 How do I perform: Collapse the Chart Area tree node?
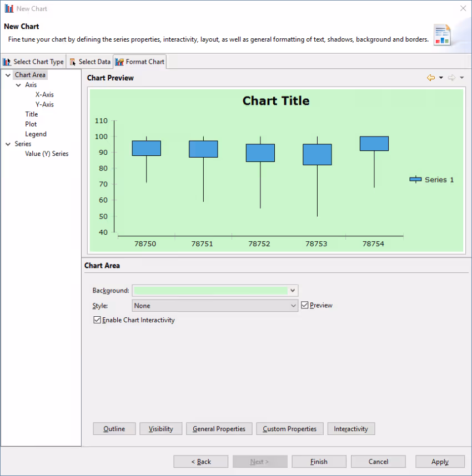(x=8, y=75)
